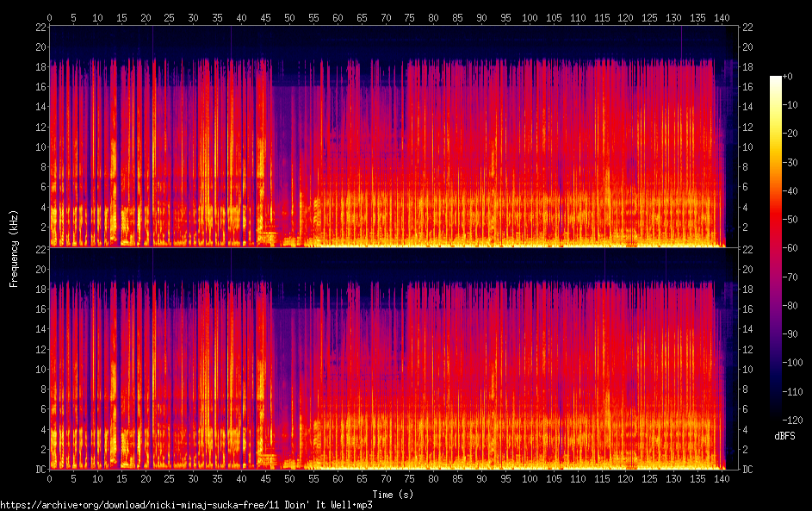
Task: Click the 100 mark on the bottom time axis
Action: [x=531, y=478]
